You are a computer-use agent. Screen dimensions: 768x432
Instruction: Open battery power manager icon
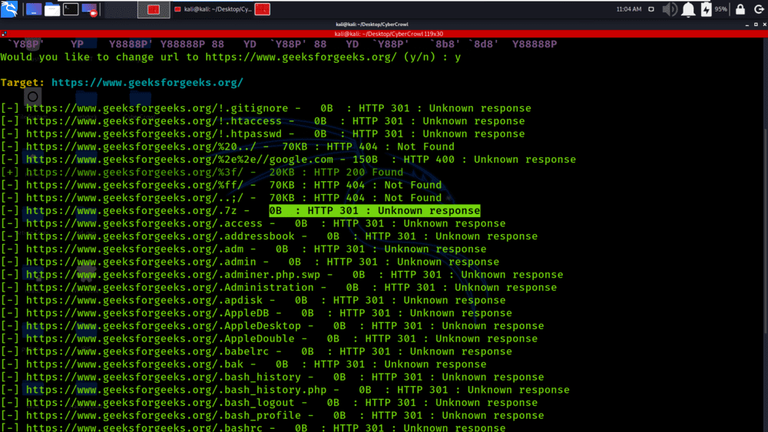point(706,9)
